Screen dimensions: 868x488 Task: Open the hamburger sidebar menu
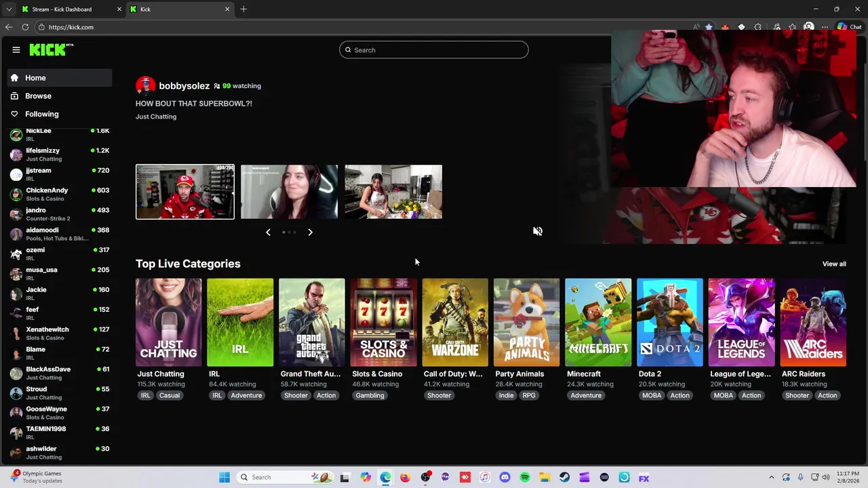16,49
